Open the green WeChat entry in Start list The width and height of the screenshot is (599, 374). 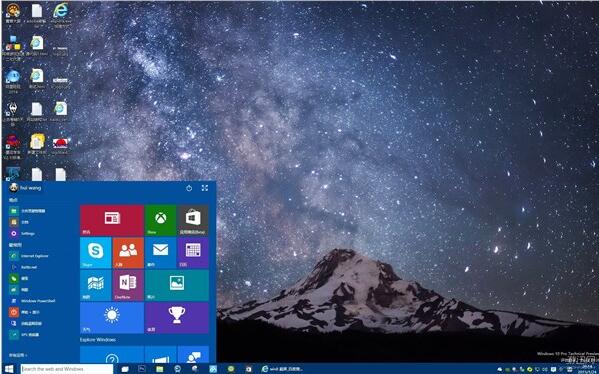(x=19, y=278)
